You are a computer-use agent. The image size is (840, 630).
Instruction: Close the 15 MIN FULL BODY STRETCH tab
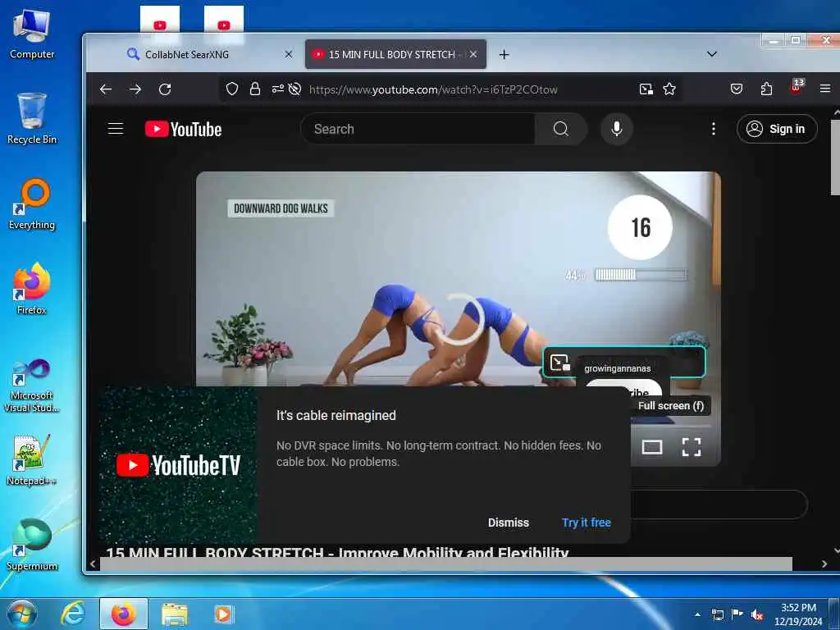pyautogui.click(x=473, y=54)
